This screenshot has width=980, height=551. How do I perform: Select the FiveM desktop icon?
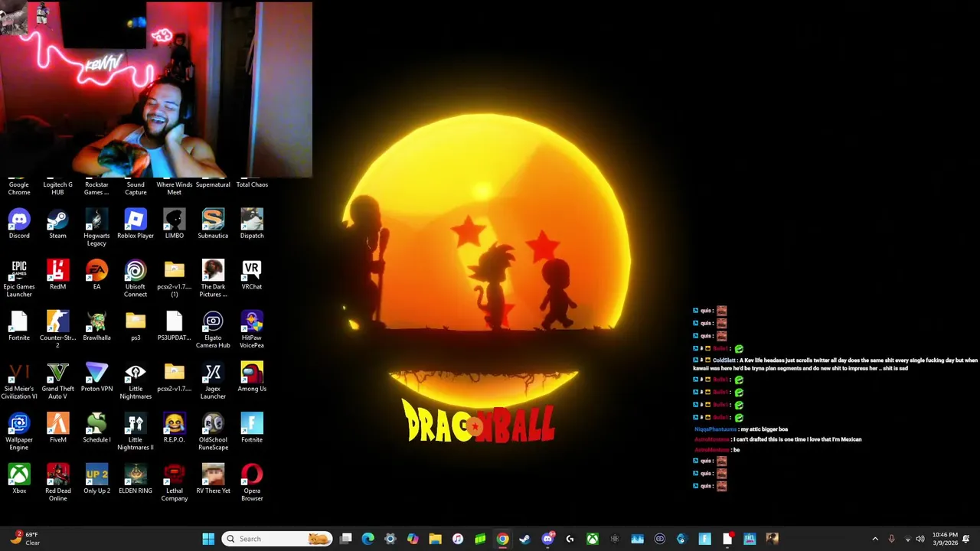(57, 429)
